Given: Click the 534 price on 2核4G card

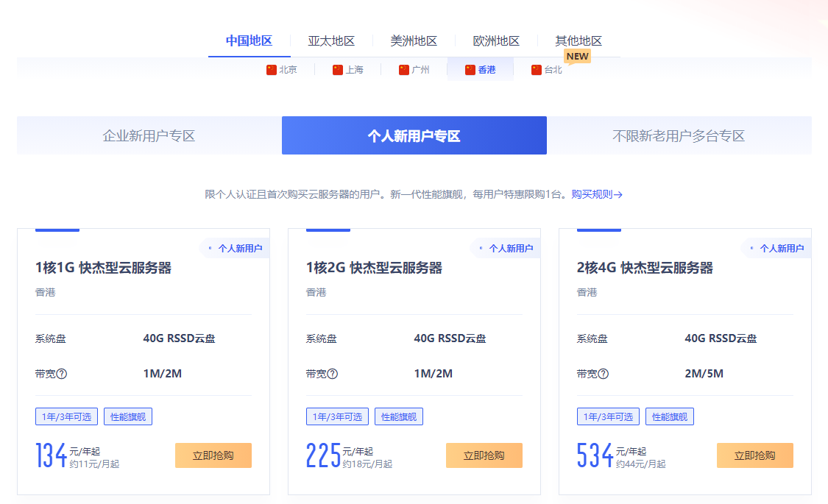Looking at the screenshot, I should coord(595,455).
